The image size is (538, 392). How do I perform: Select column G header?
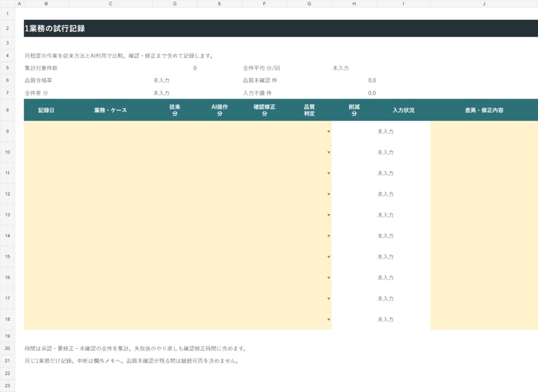(x=309, y=4)
